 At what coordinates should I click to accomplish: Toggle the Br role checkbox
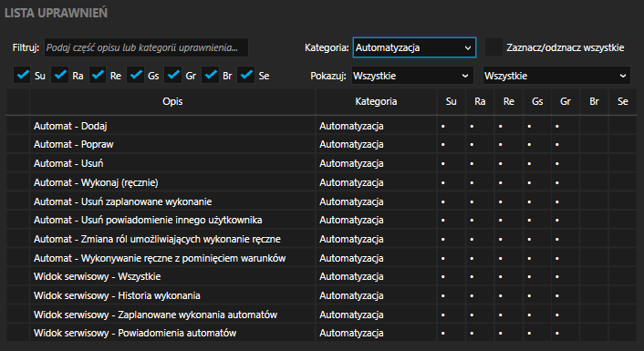[x=211, y=76]
